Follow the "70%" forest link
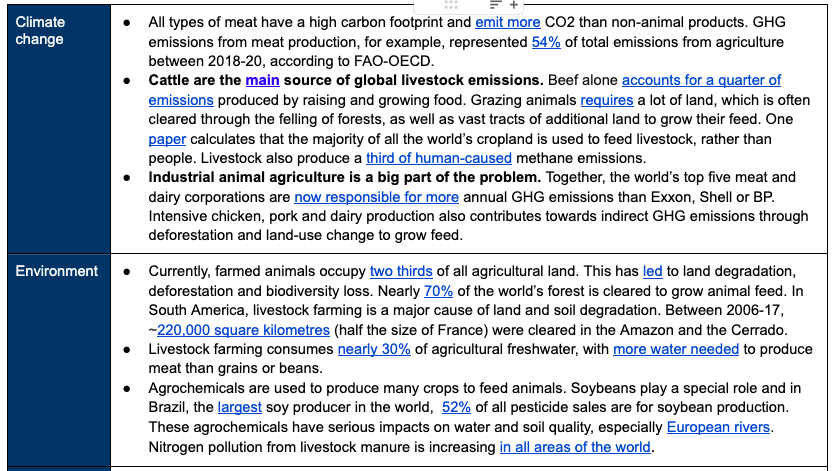The width and height of the screenshot is (836, 471). (439, 291)
